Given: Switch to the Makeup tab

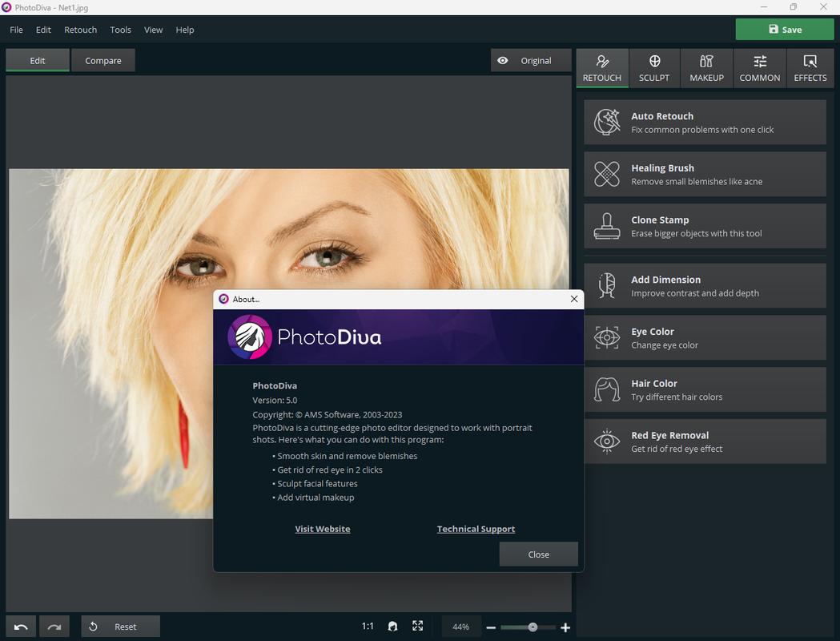Looking at the screenshot, I should [706, 68].
